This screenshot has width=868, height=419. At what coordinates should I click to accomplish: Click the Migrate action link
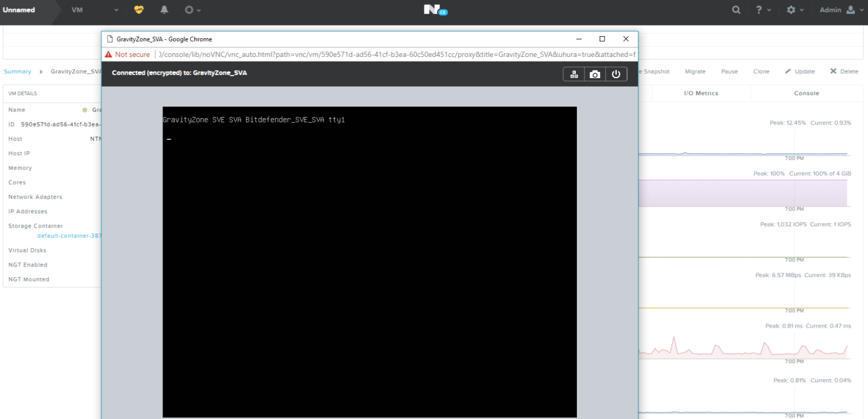point(695,71)
